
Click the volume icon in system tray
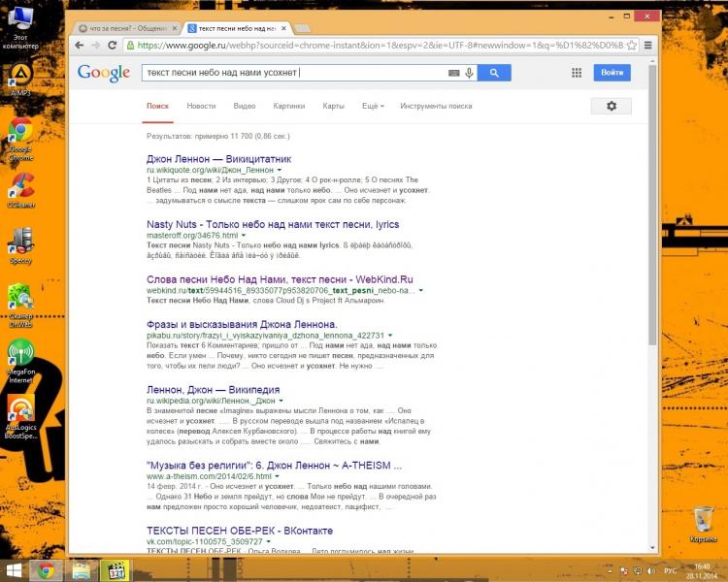click(x=651, y=571)
